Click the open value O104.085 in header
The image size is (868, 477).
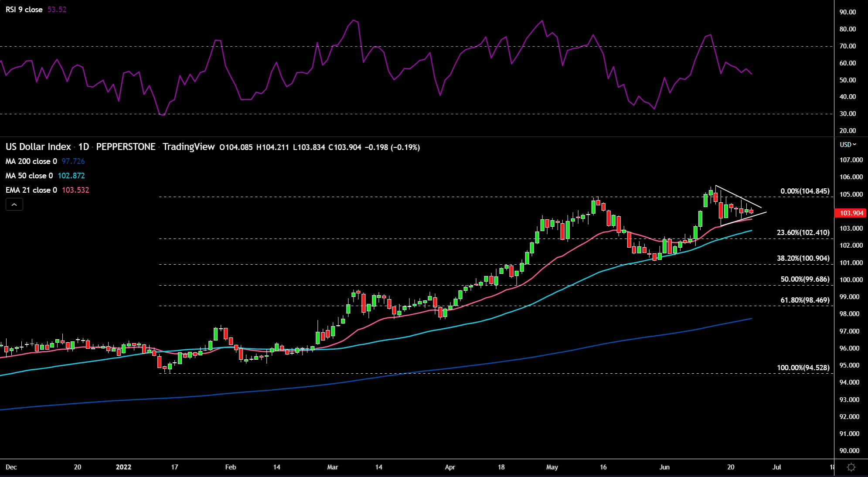[x=236, y=147]
